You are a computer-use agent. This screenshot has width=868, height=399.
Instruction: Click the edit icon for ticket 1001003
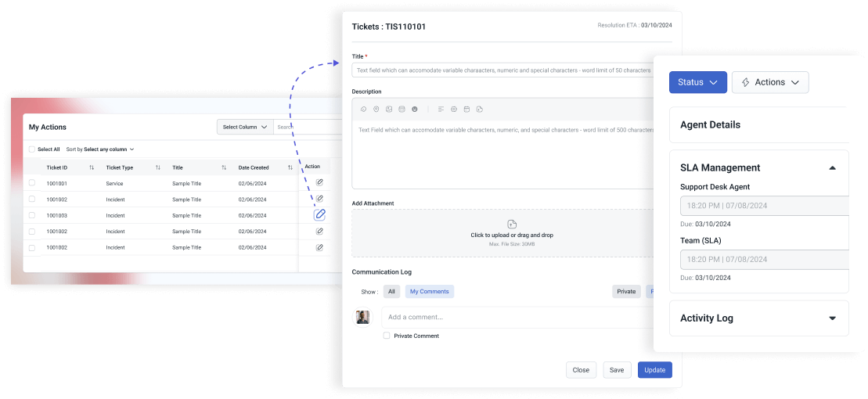(x=319, y=214)
